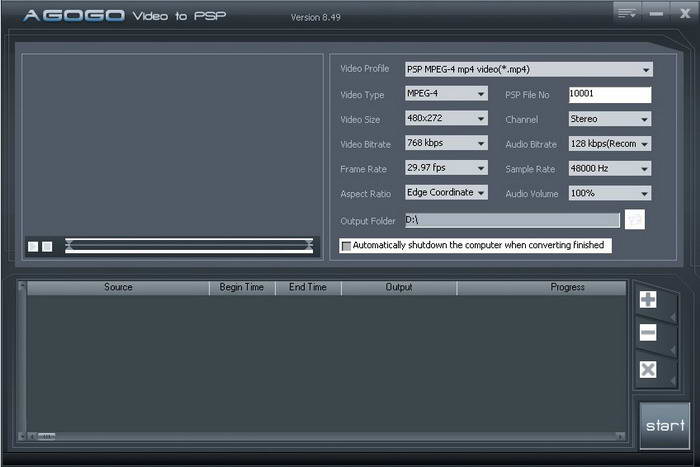The height and width of the screenshot is (467, 700).
Task: Click the Output Folder path field
Action: click(512, 220)
